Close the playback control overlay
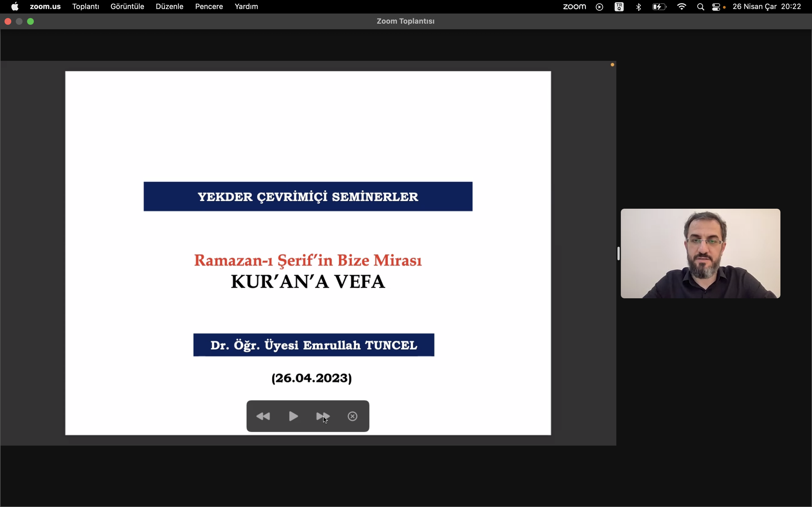The height and width of the screenshot is (507, 812). coord(352,417)
